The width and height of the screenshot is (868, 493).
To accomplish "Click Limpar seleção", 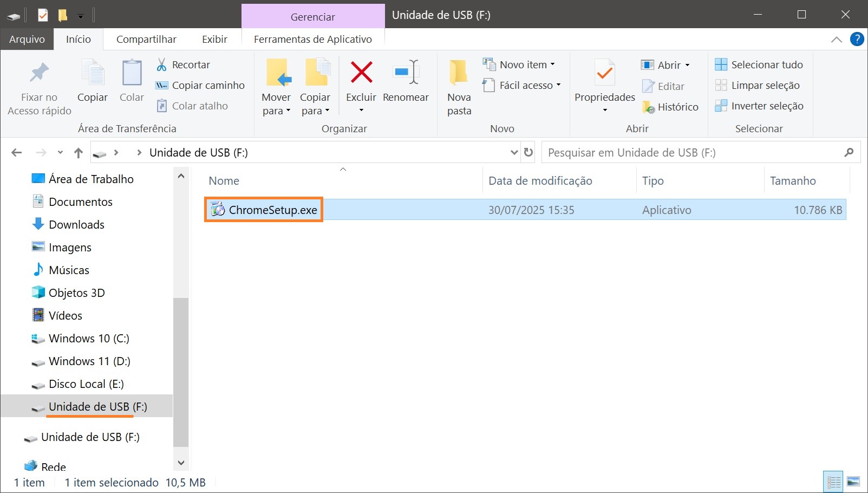I will pyautogui.click(x=757, y=85).
